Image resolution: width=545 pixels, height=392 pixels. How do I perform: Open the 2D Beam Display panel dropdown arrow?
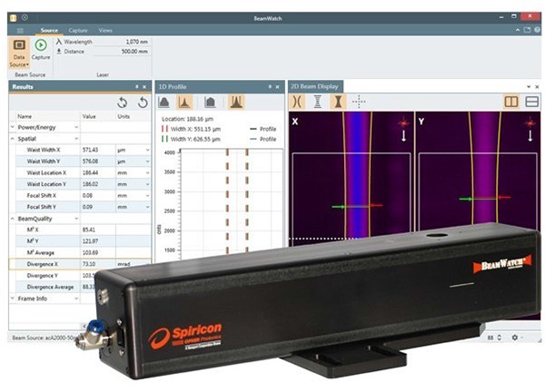[x=529, y=87]
